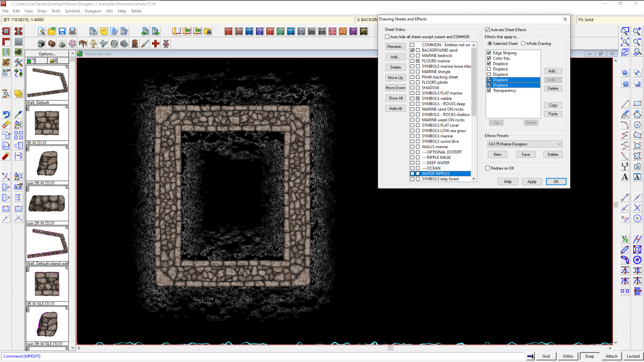Select the table furniture symbol catalog icon
Image resolution: width=644 pixels, height=362 pixels.
click(83, 43)
